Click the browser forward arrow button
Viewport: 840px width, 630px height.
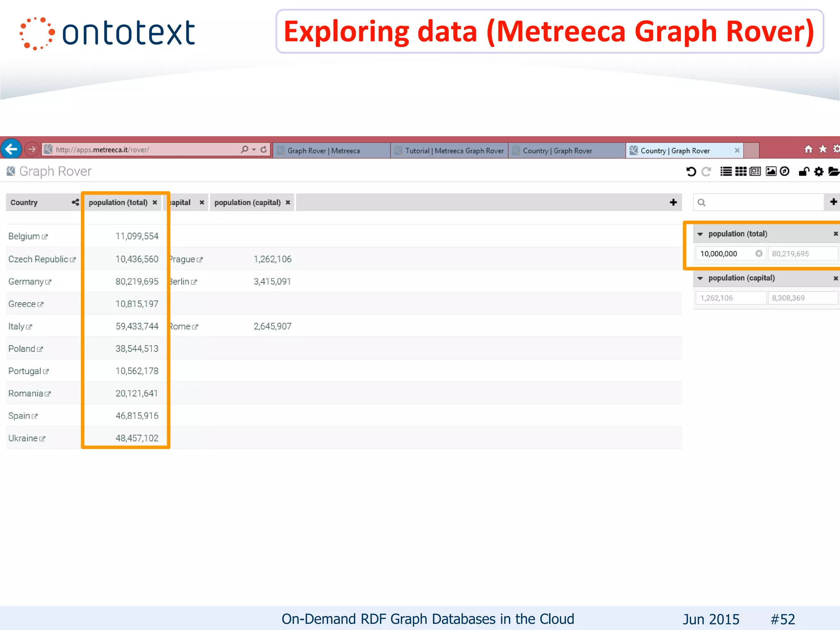click(x=32, y=149)
